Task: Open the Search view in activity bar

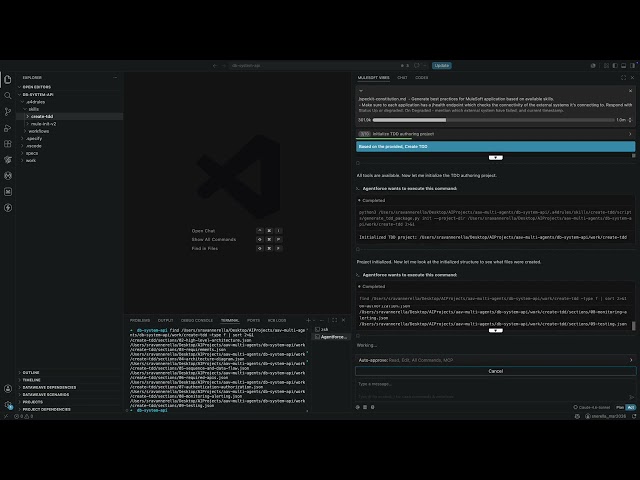Action: coord(8,96)
